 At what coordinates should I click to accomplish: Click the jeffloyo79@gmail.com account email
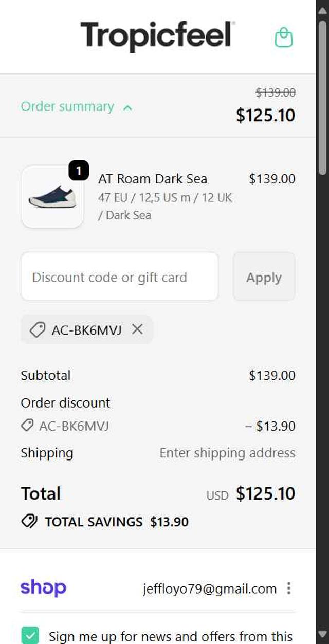click(210, 588)
